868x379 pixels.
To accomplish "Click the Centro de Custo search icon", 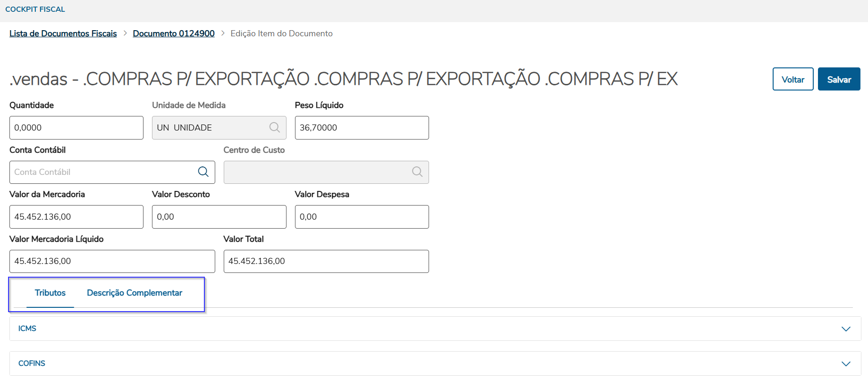I will [x=417, y=172].
